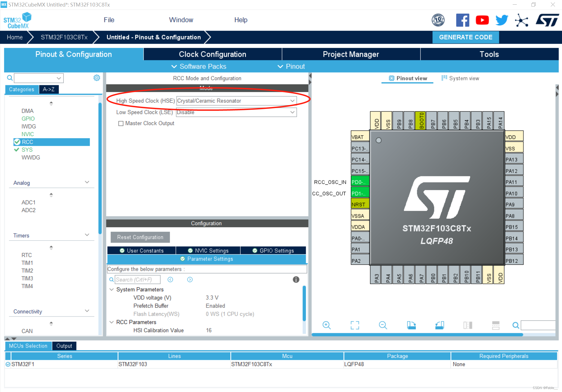Open the Help menu
Viewport: 562px width, 392px height.
coord(241,20)
